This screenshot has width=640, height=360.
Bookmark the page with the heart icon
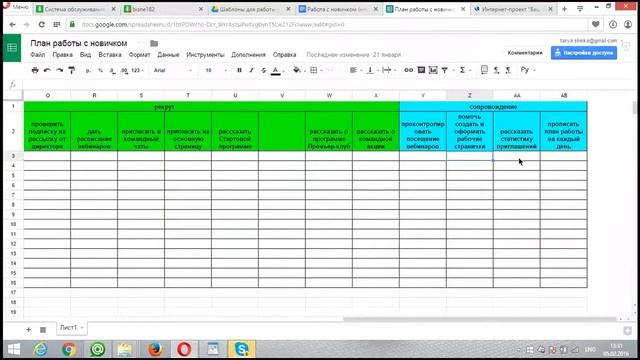click(x=596, y=24)
